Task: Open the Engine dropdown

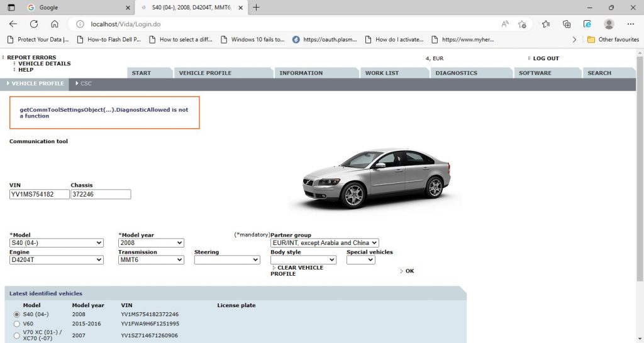Action: pos(56,259)
